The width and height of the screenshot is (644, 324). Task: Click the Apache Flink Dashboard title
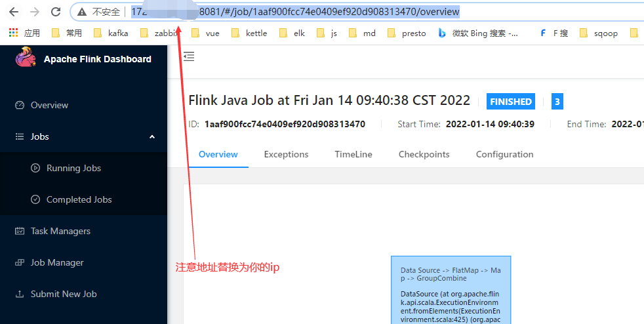point(97,59)
